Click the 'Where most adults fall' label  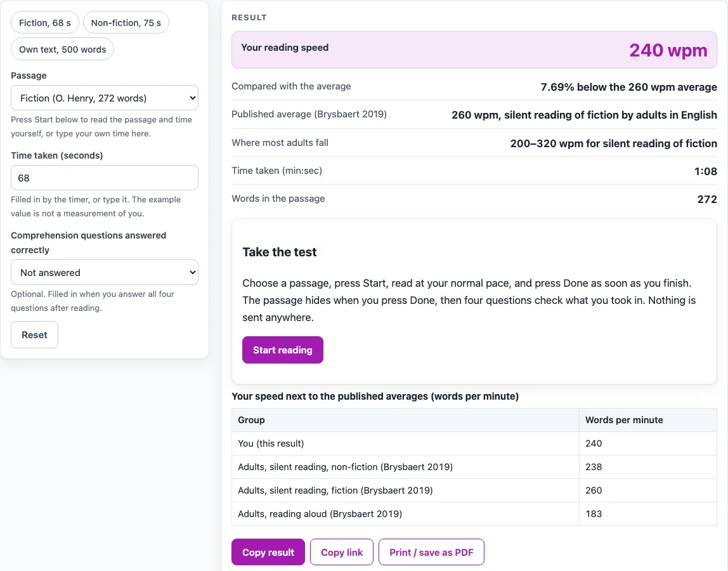coord(280,143)
